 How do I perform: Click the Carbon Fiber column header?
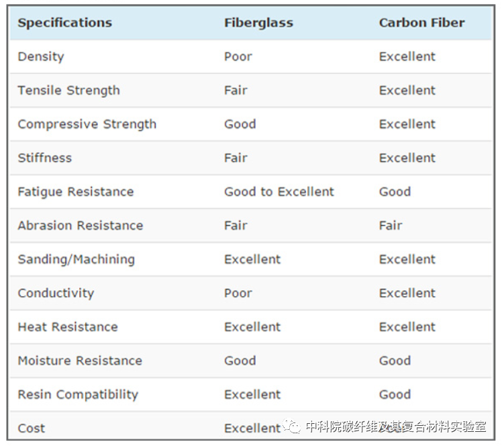(x=421, y=23)
